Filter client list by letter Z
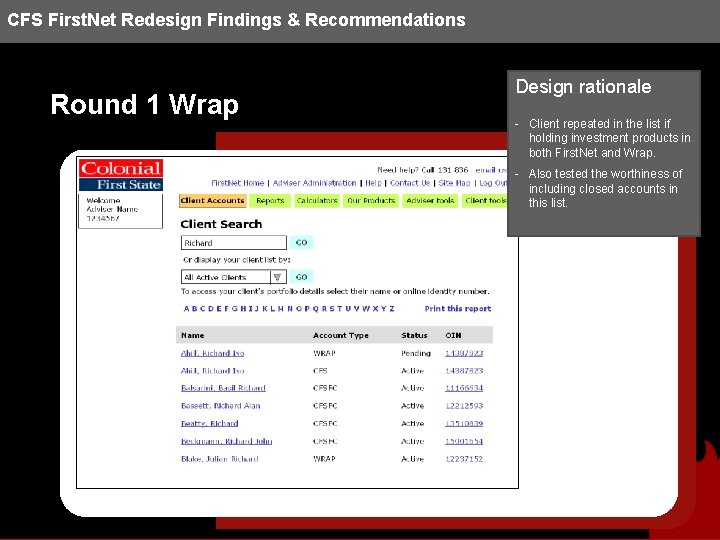720x540 pixels. pos(392,309)
